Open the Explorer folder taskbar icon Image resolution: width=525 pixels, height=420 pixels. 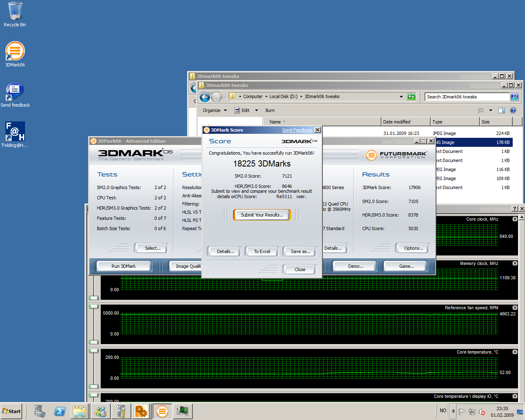pos(80,411)
